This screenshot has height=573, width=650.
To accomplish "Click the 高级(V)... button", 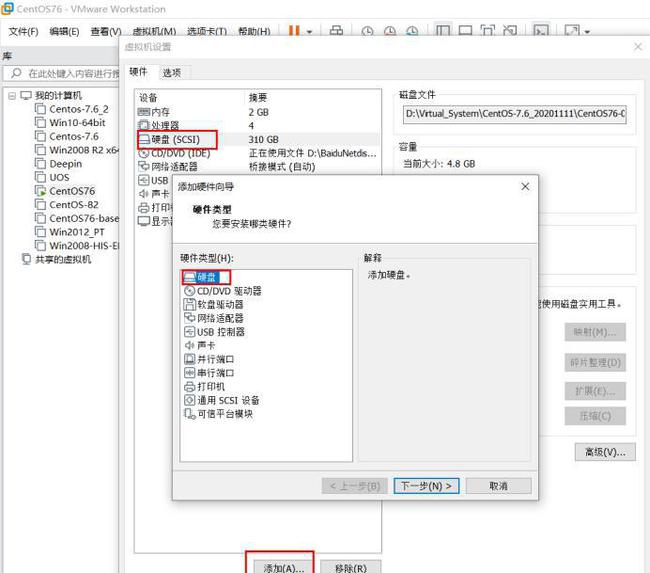I will pyautogui.click(x=605, y=452).
